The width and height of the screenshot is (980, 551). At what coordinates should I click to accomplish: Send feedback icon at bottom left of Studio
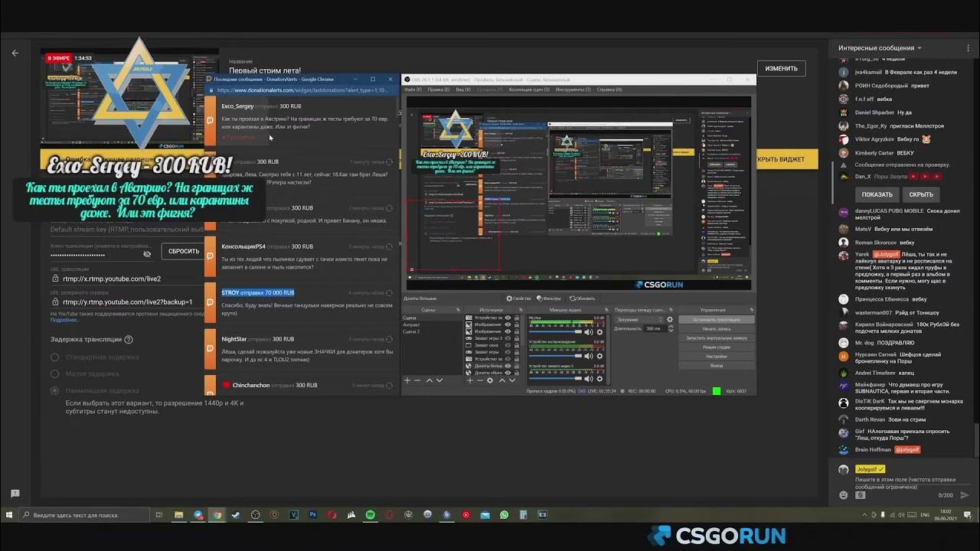(x=15, y=494)
